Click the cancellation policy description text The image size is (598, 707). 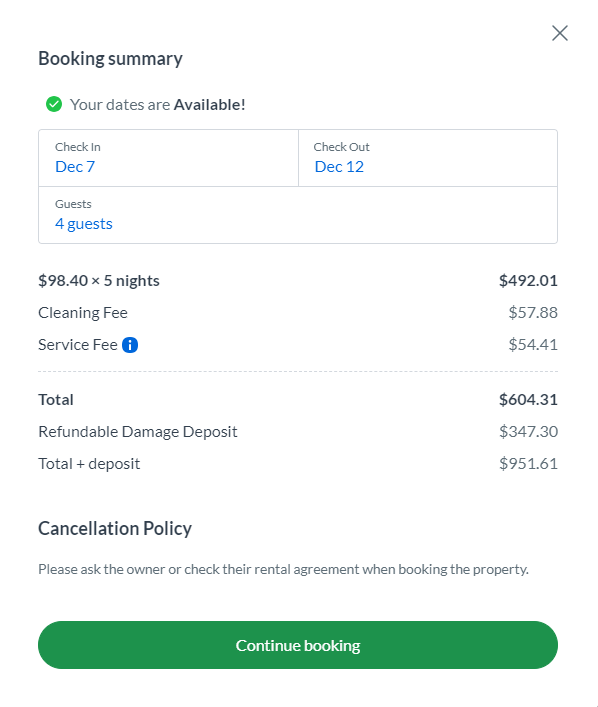pyautogui.click(x=283, y=569)
